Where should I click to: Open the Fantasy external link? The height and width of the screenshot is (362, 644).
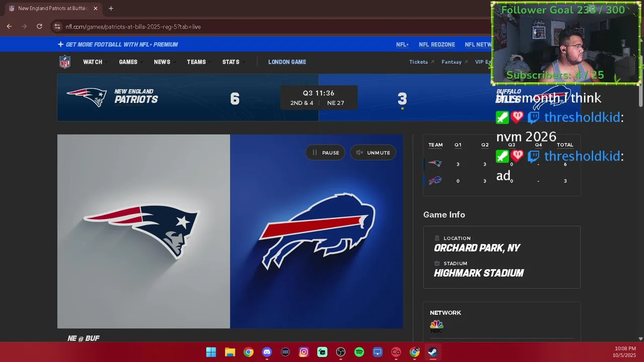[x=455, y=62]
